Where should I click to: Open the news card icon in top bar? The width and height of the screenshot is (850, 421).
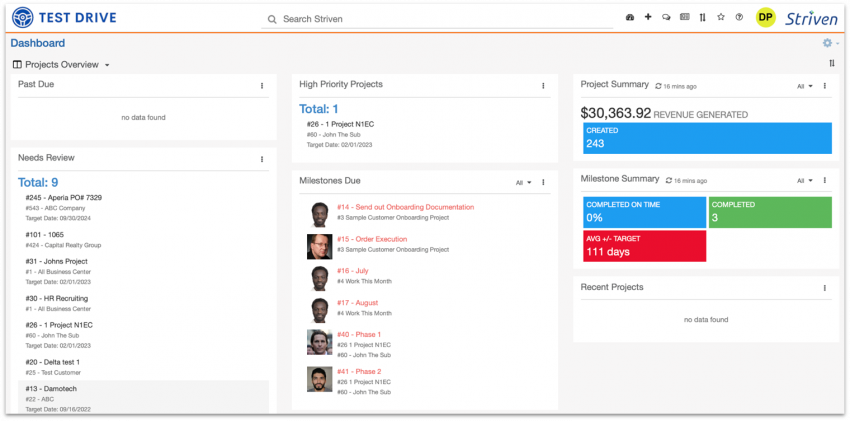(684, 18)
